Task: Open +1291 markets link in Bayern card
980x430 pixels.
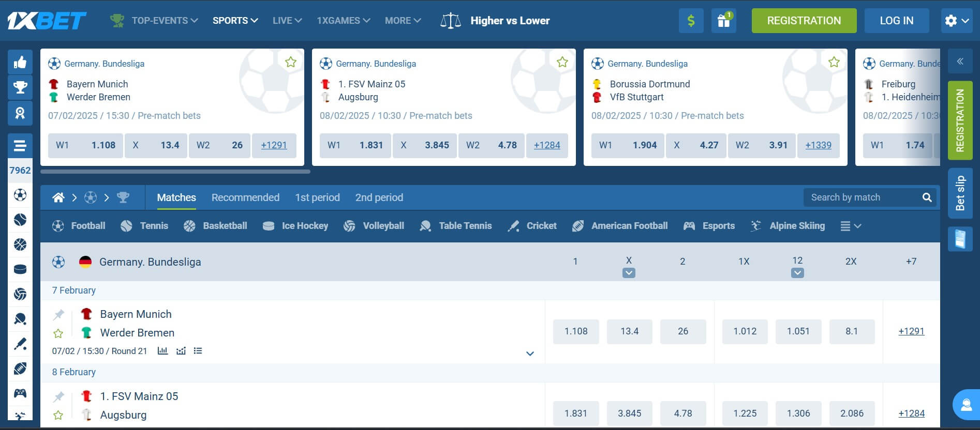Action: [274, 145]
